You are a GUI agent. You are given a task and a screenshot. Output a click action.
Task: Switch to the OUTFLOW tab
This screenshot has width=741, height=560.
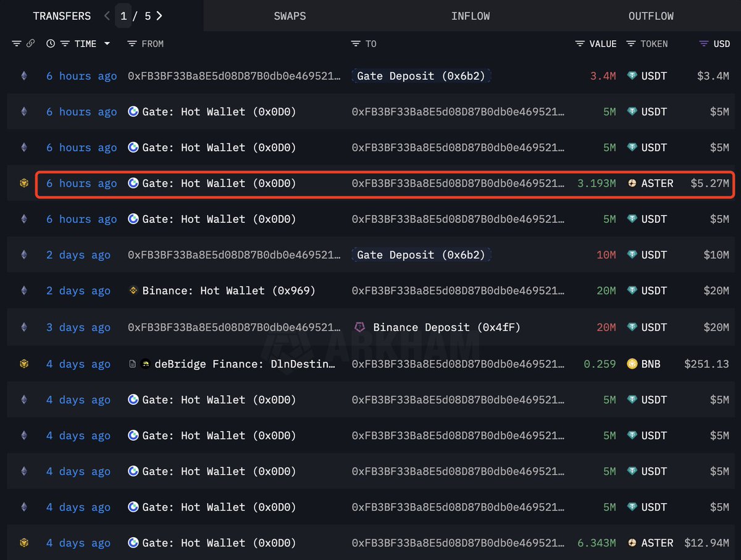[x=651, y=16]
